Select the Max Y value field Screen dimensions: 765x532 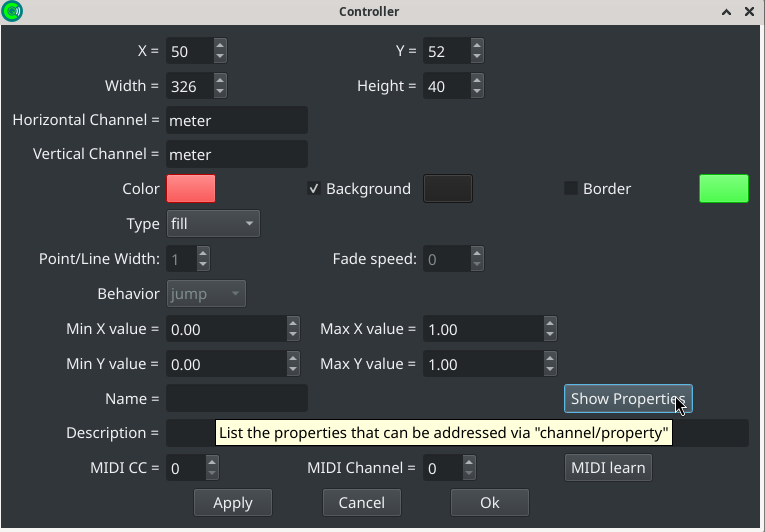483,364
